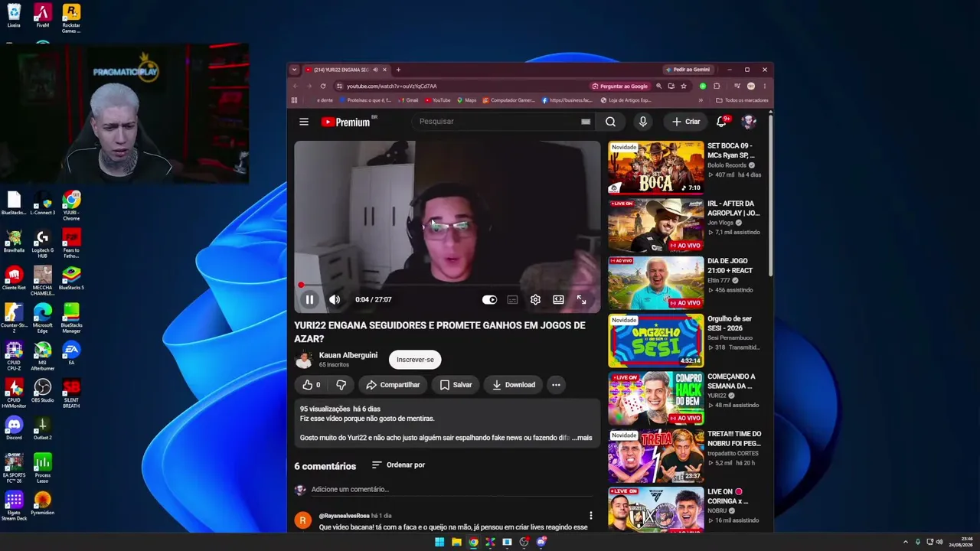Image resolution: width=980 pixels, height=551 pixels.
Task: Open the YouTube guide hamburger menu
Action: [304, 122]
